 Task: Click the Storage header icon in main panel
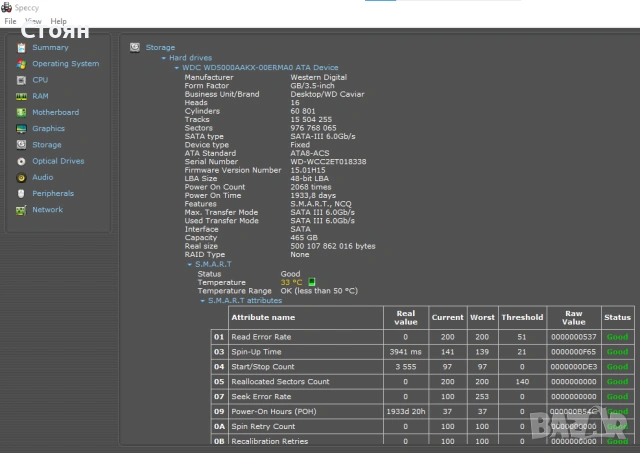136,47
